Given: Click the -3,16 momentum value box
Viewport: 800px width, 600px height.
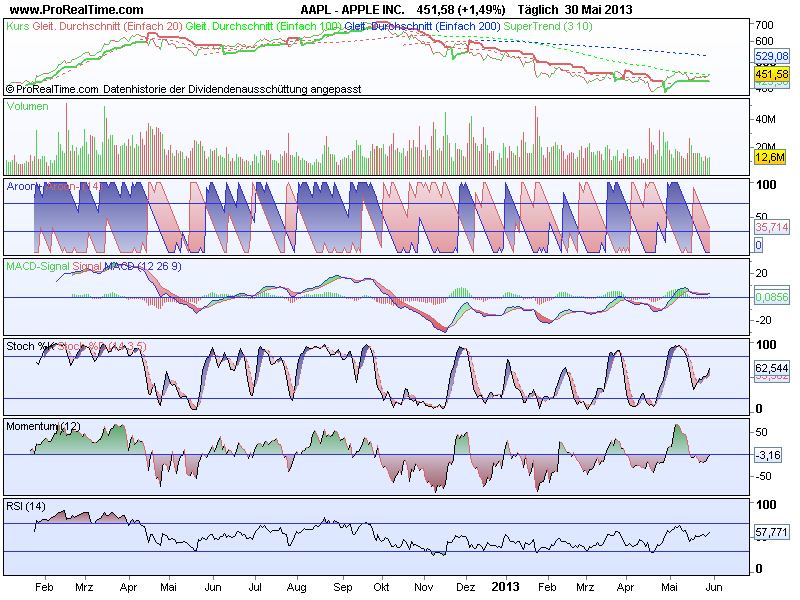Looking at the screenshot, I should tap(768, 455).
